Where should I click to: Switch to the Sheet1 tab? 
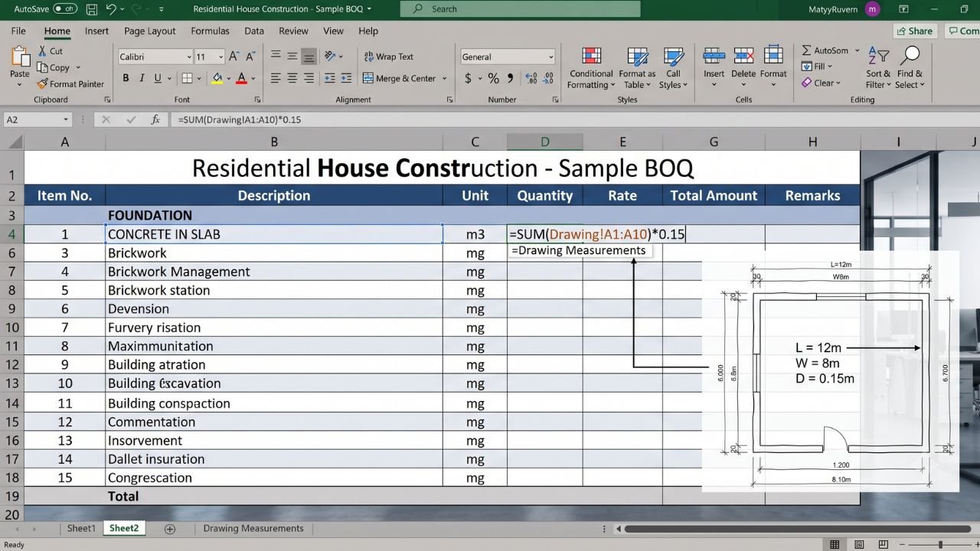[x=81, y=528]
